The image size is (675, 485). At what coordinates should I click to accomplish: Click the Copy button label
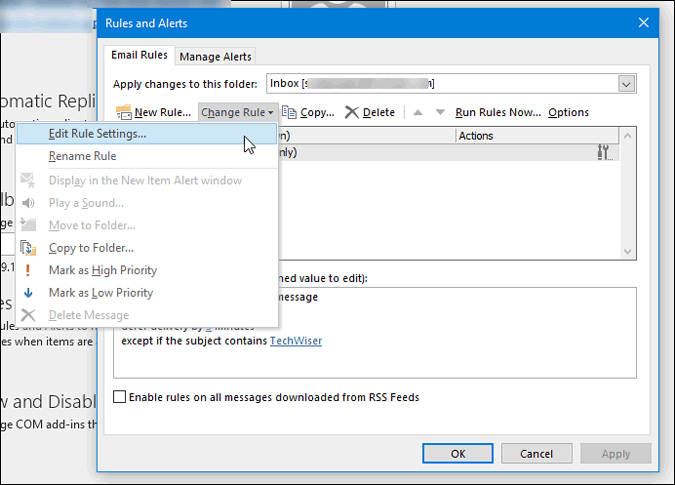pos(317,112)
